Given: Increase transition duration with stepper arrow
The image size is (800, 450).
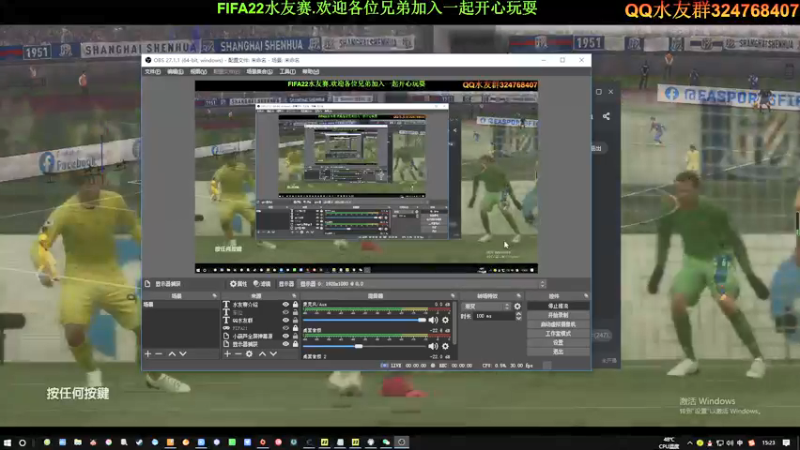Looking at the screenshot, I should coord(518,314).
